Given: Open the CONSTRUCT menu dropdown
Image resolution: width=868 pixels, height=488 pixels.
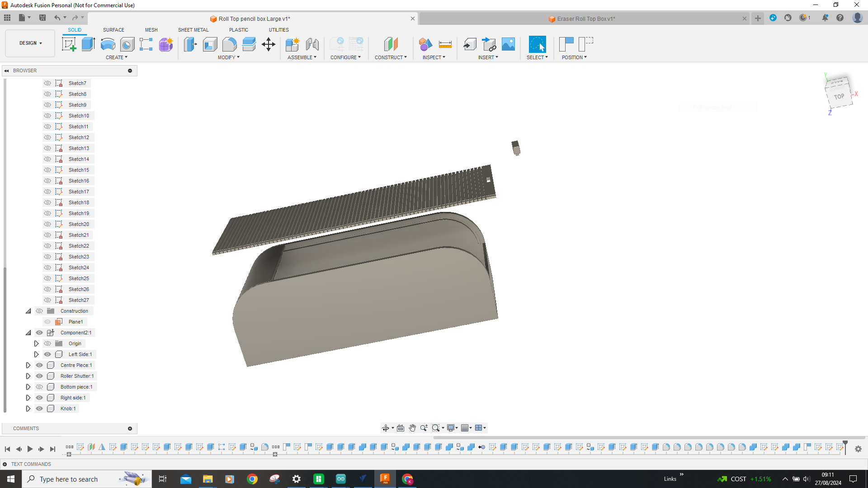Looking at the screenshot, I should (x=391, y=57).
